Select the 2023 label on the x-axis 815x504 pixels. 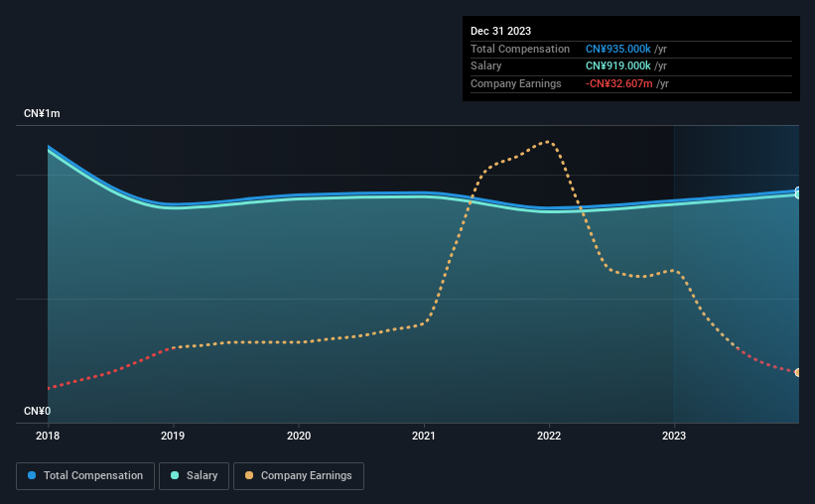point(674,436)
